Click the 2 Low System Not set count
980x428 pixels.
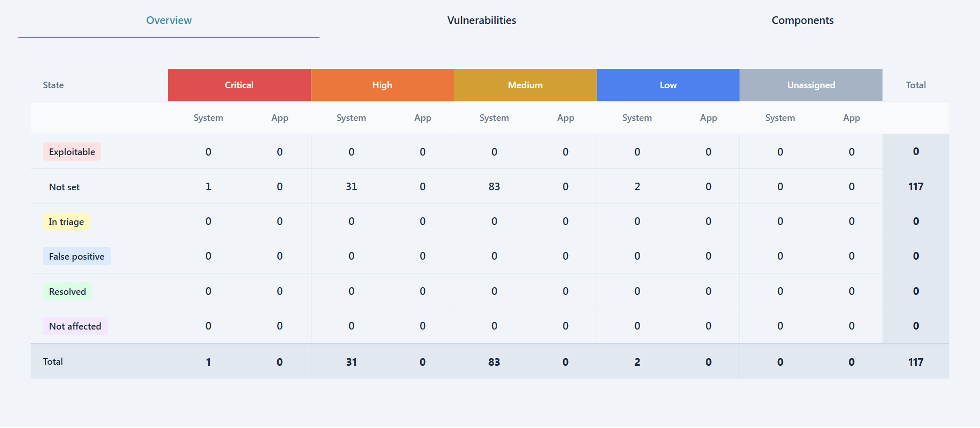tap(637, 187)
